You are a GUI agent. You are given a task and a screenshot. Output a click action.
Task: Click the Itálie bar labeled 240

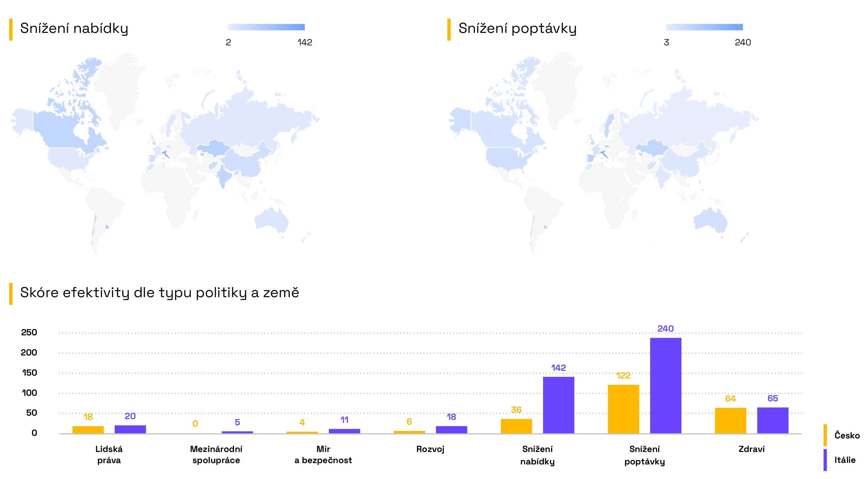(x=665, y=385)
